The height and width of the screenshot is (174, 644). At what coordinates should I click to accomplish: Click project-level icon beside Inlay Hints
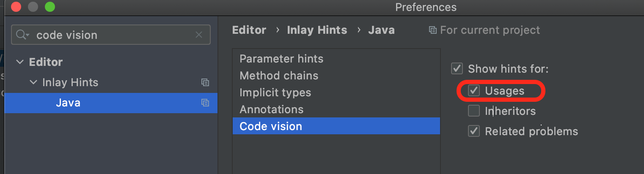[x=205, y=82]
